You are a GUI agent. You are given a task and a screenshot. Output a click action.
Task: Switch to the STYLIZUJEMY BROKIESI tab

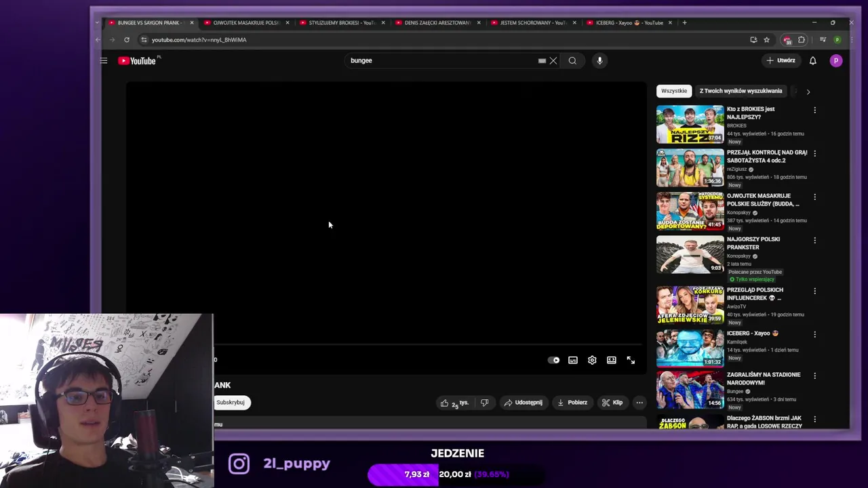tap(340, 22)
